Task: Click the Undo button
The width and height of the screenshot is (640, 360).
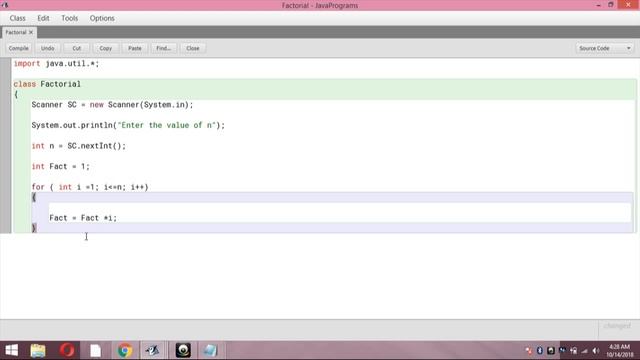Action: (x=47, y=48)
